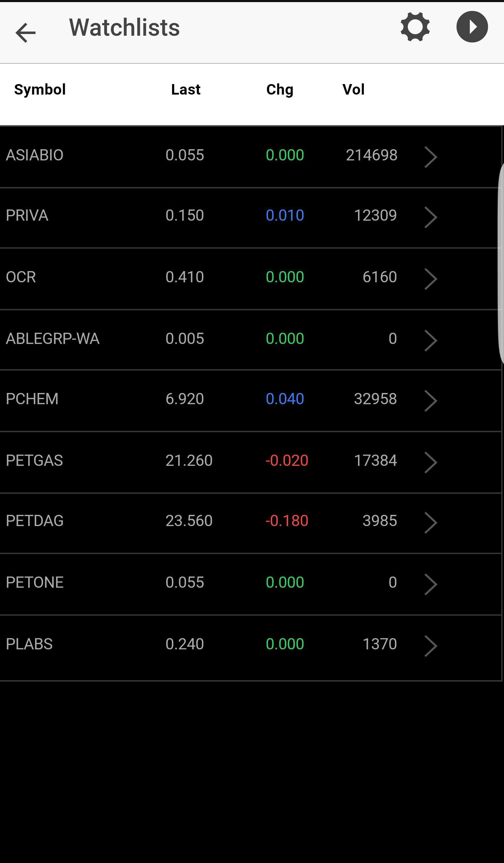The width and height of the screenshot is (504, 863).
Task: Tap the PETDAG row chevron
Action: [x=430, y=522]
